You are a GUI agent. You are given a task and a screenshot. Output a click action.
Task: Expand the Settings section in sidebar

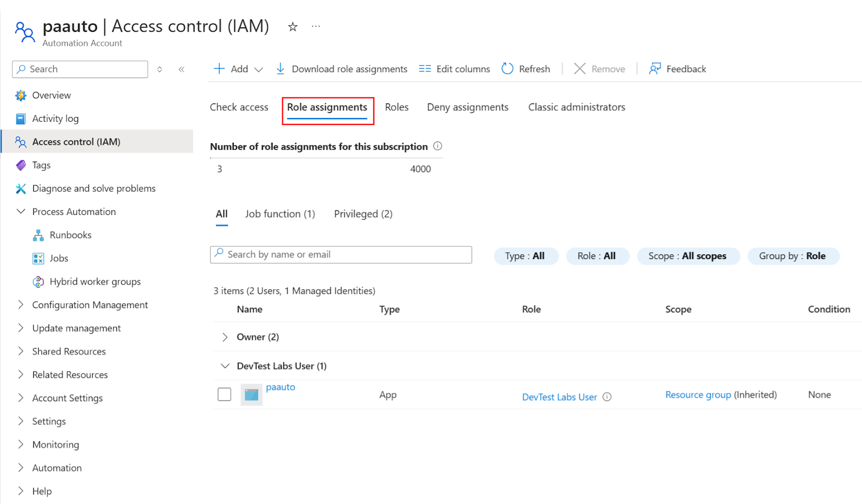[20, 421]
